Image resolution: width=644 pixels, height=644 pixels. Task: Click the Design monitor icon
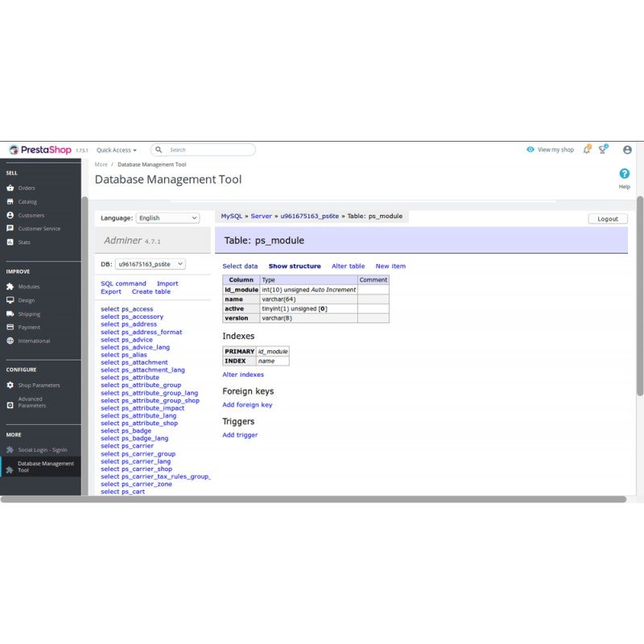(10, 300)
